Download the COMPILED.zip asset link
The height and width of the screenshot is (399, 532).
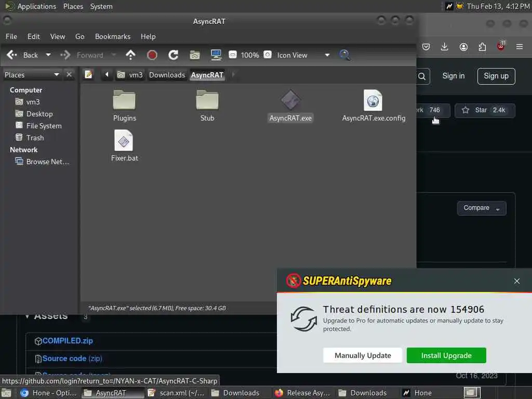tap(68, 341)
